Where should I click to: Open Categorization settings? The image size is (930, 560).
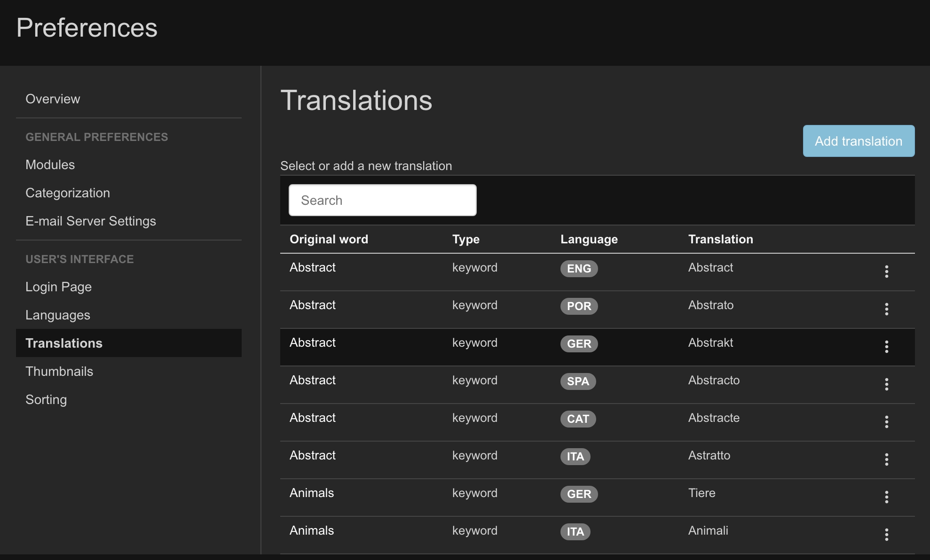coord(68,193)
